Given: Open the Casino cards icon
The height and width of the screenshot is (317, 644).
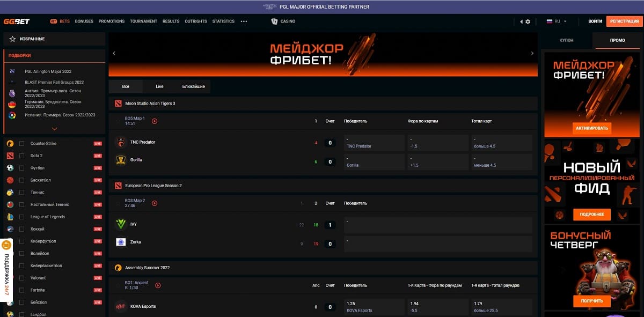Looking at the screenshot, I should pyautogui.click(x=274, y=21).
